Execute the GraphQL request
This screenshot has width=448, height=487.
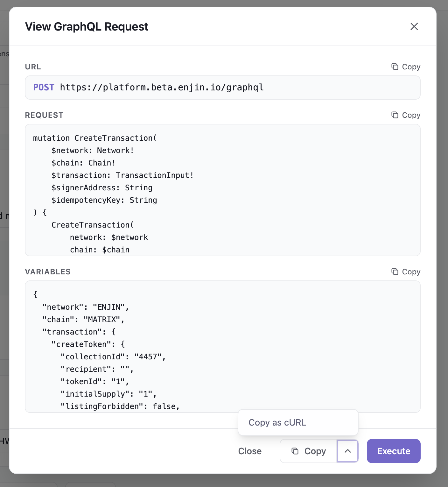tap(394, 451)
